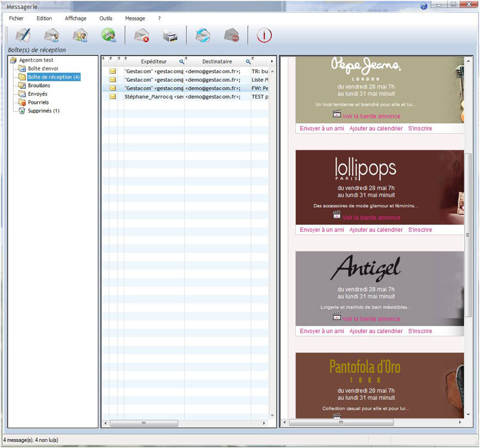480x448 pixels.
Task: Open the Envoyés folder
Action: 38,94
